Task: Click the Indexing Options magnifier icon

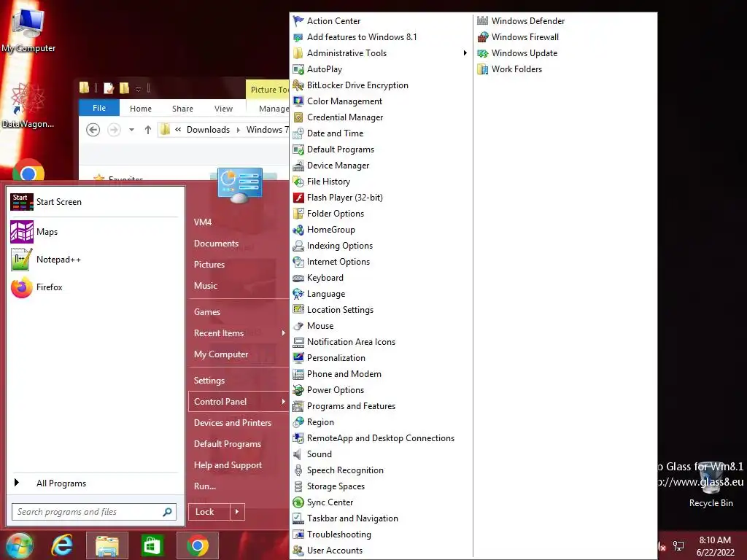Action: pos(298,246)
